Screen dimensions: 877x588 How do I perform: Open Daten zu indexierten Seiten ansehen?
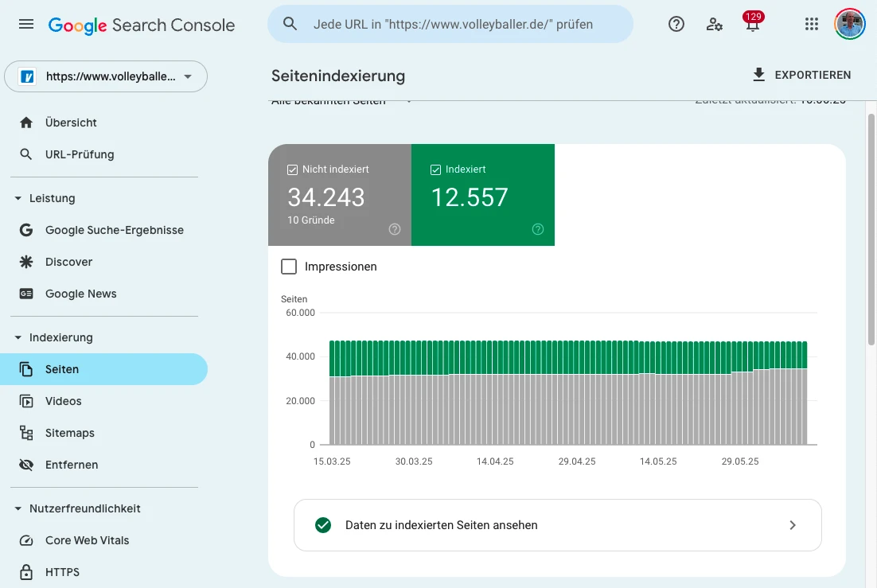click(x=557, y=525)
